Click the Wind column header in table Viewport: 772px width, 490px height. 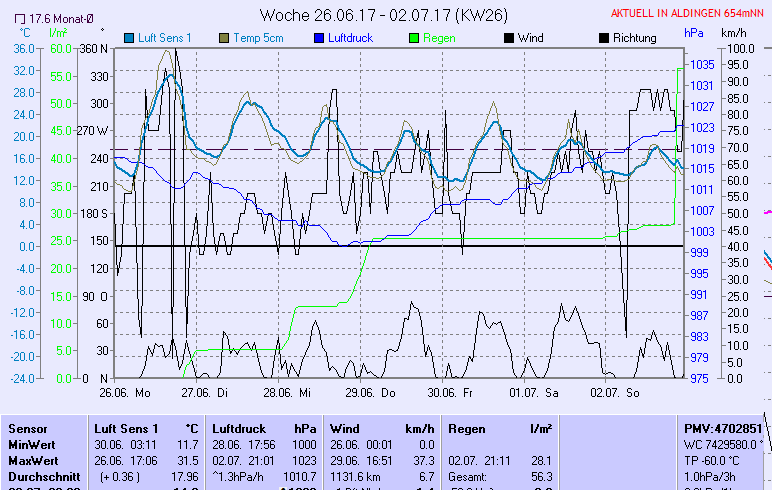(345, 428)
